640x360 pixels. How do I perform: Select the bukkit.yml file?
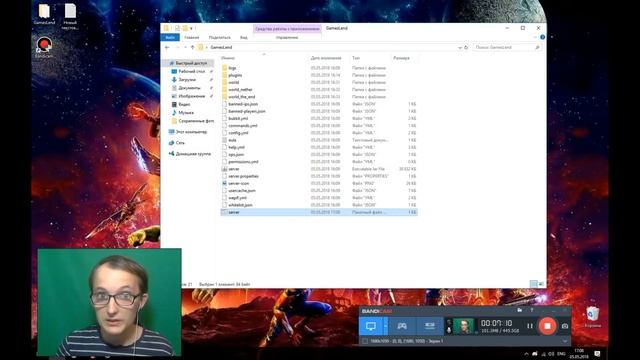[x=238, y=118]
